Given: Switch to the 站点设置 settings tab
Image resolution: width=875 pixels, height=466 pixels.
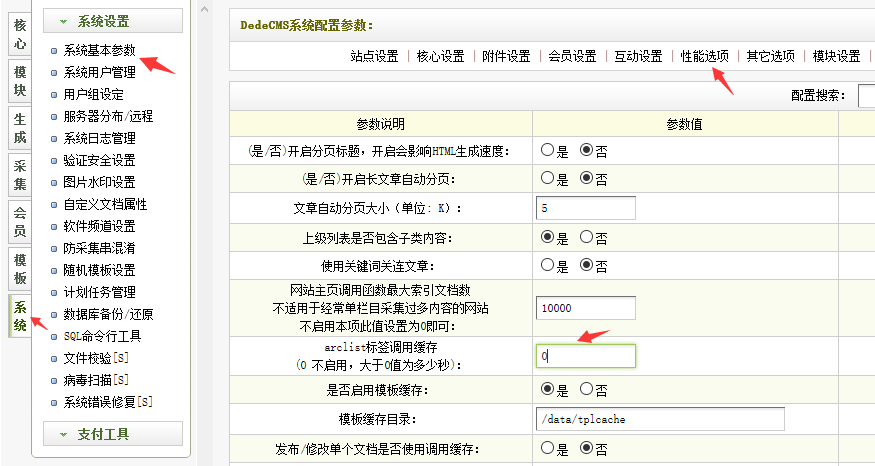Looking at the screenshot, I should 375,56.
